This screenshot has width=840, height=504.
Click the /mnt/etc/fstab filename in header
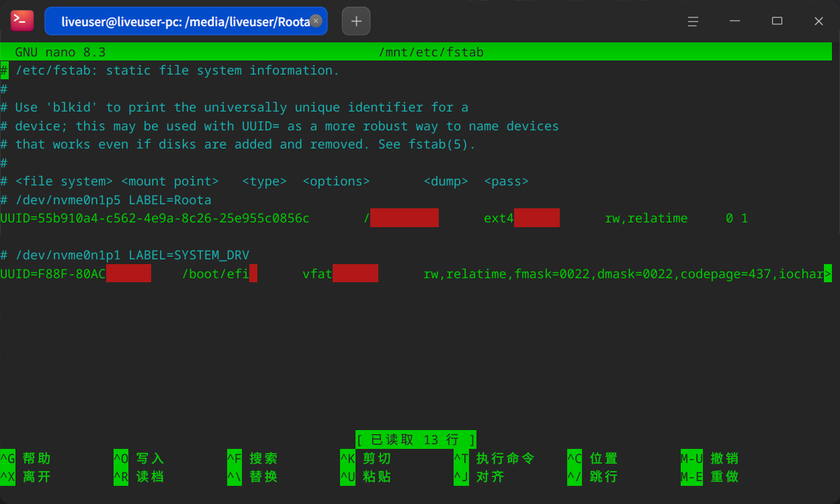click(431, 52)
